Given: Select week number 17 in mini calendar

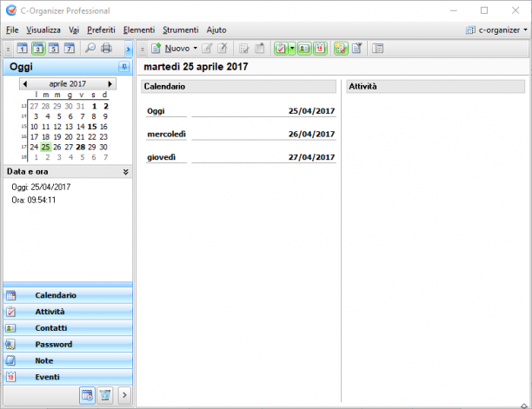Looking at the screenshot, I should click(x=23, y=147).
